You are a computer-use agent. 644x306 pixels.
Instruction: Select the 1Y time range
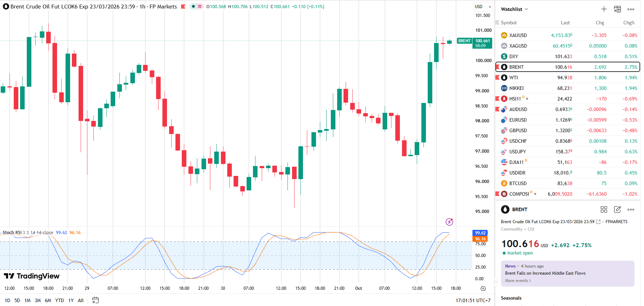coord(71,300)
